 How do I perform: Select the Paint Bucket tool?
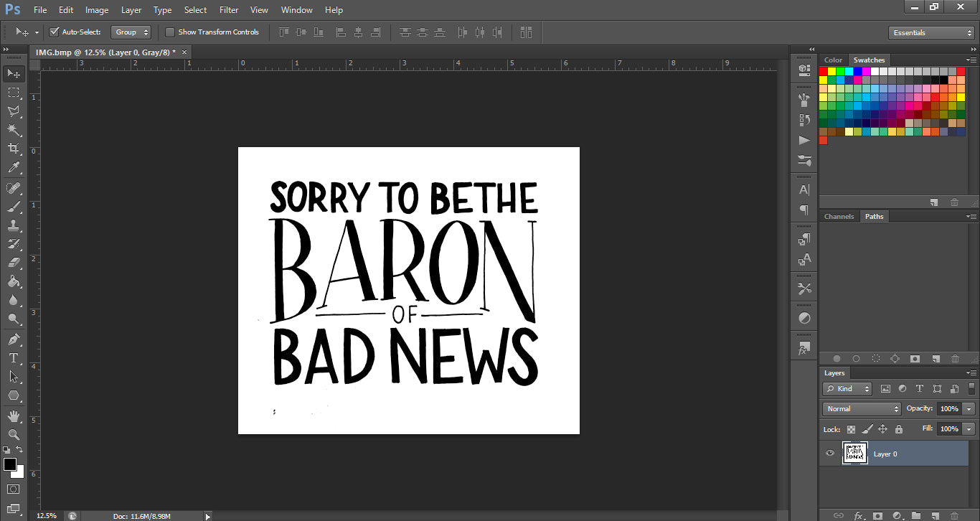pyautogui.click(x=14, y=281)
